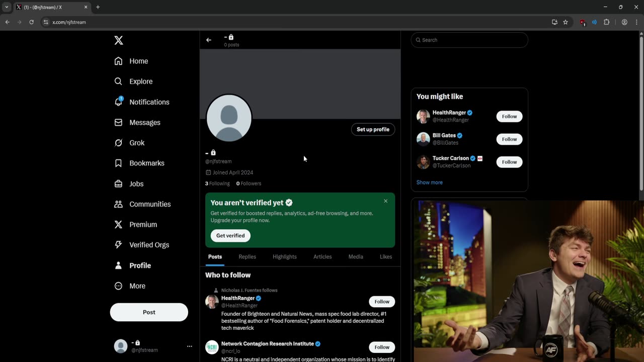This screenshot has height=362, width=644.
Task: Open the 3 Following list
Action: click(x=217, y=184)
